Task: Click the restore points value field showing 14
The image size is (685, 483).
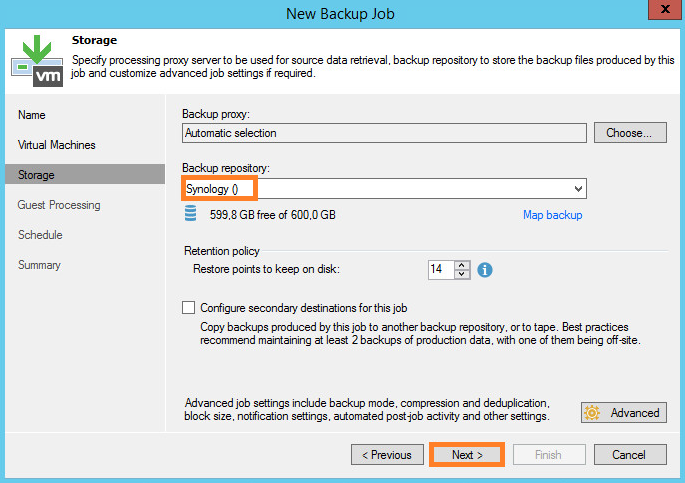Action: point(441,269)
